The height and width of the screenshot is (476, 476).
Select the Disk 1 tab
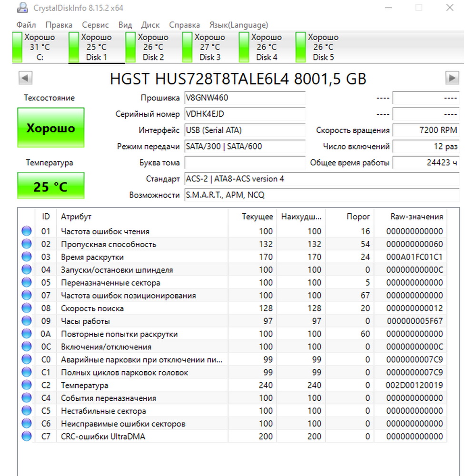tap(97, 47)
